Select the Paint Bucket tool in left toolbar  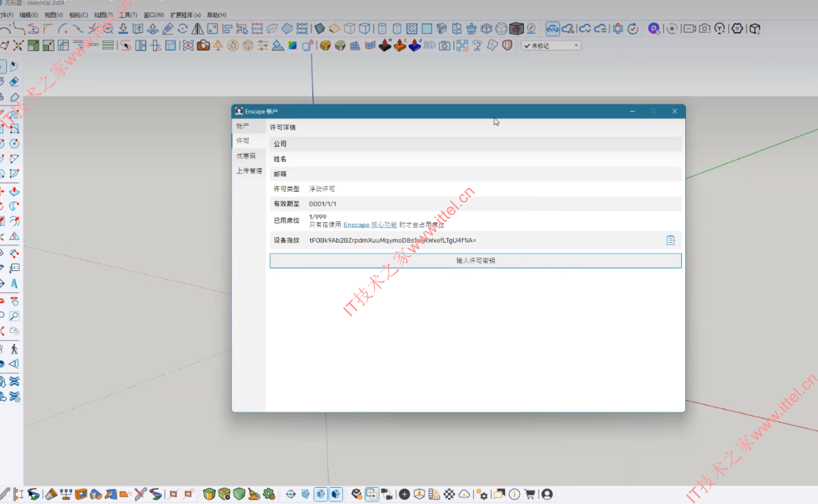tap(2, 81)
